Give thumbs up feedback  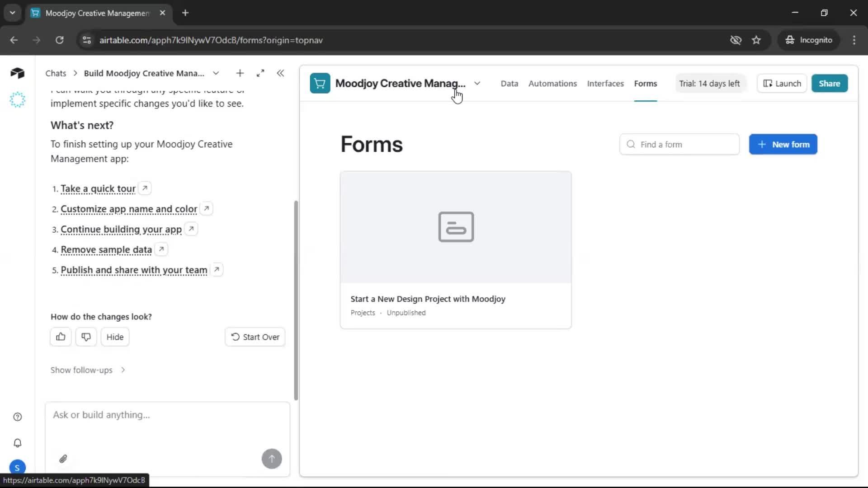(61, 337)
